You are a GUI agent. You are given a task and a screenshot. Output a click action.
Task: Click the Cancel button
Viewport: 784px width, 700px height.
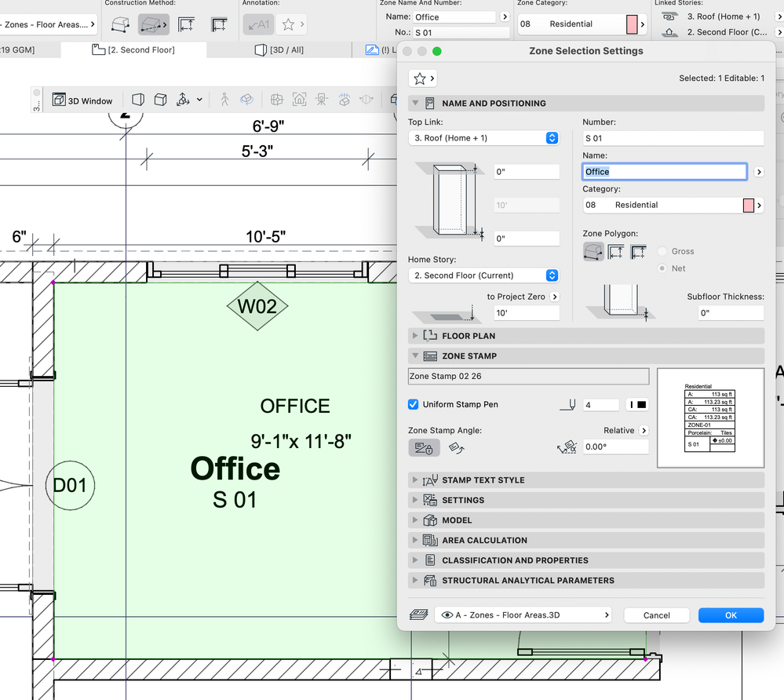(x=656, y=614)
